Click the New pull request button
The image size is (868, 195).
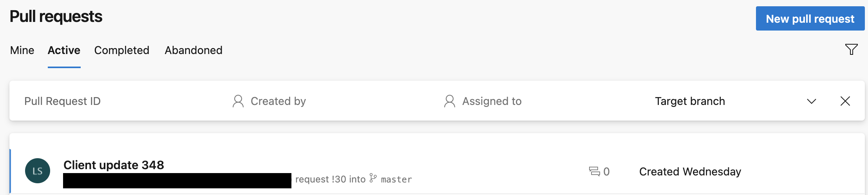click(810, 18)
